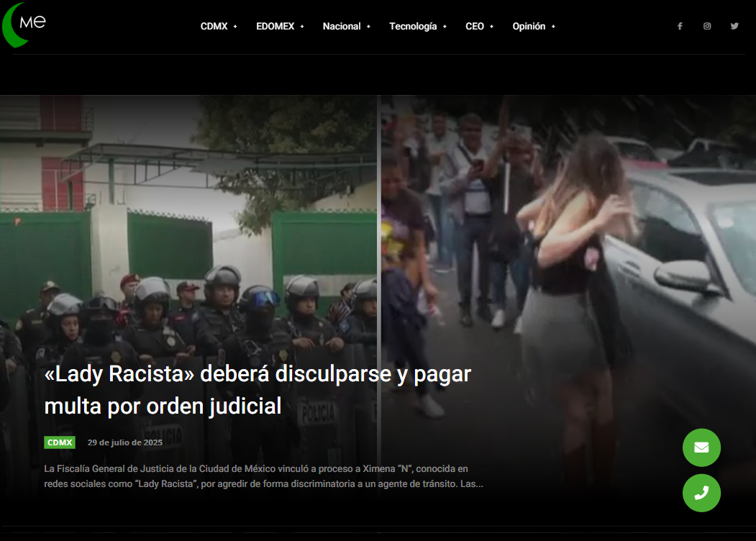Open the EDOMEX menu item
756x541 pixels.
pyautogui.click(x=275, y=26)
